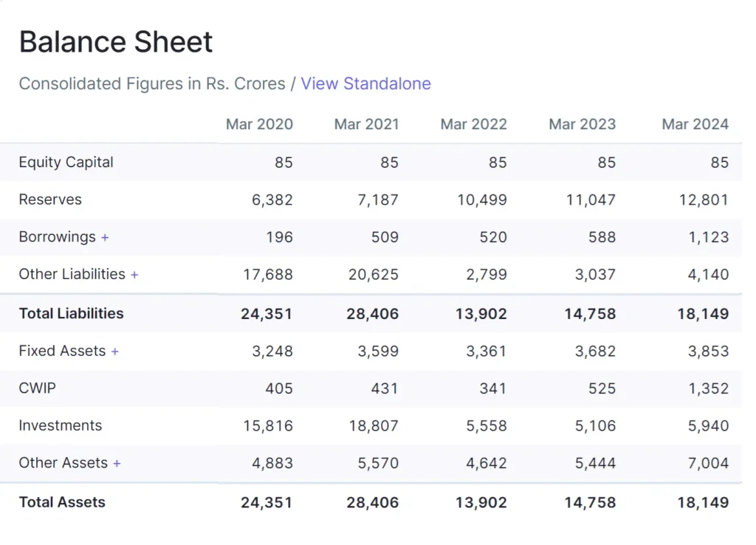The height and width of the screenshot is (545, 756).
Task: Select the Mar 2022 column header
Action: (x=473, y=124)
